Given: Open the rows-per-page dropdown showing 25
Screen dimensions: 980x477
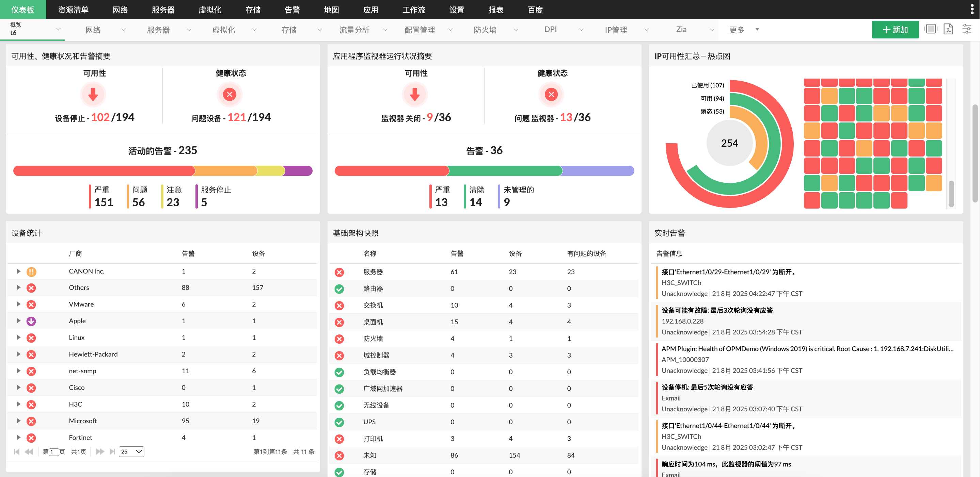Looking at the screenshot, I should (131, 451).
